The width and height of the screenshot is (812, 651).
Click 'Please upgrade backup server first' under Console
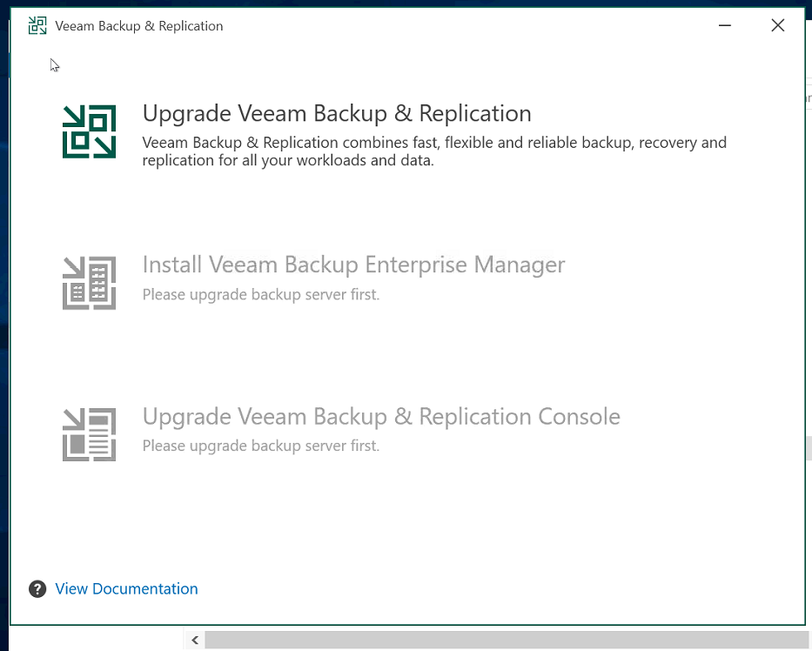click(261, 446)
